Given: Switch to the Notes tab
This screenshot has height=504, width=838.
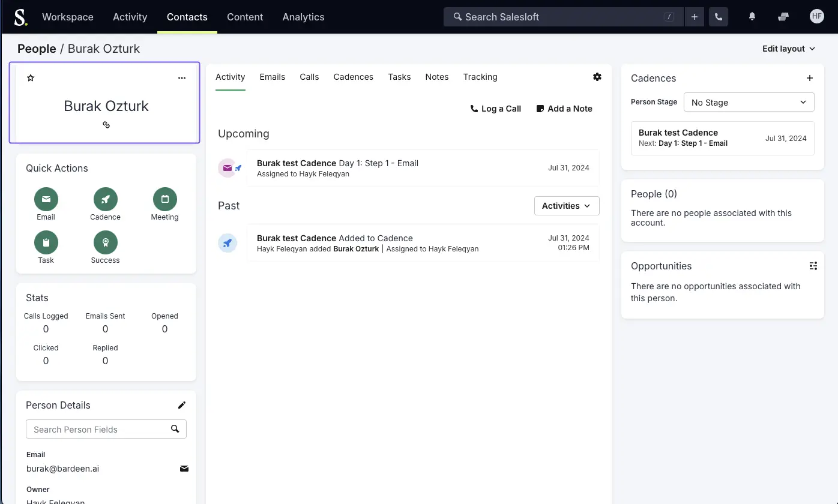Looking at the screenshot, I should pyautogui.click(x=437, y=77).
